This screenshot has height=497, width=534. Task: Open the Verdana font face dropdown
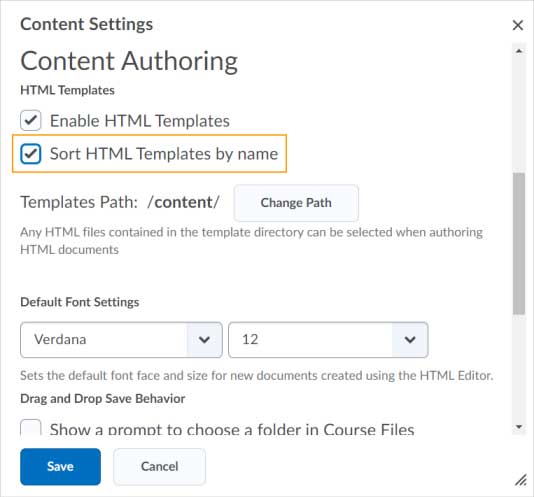point(121,340)
